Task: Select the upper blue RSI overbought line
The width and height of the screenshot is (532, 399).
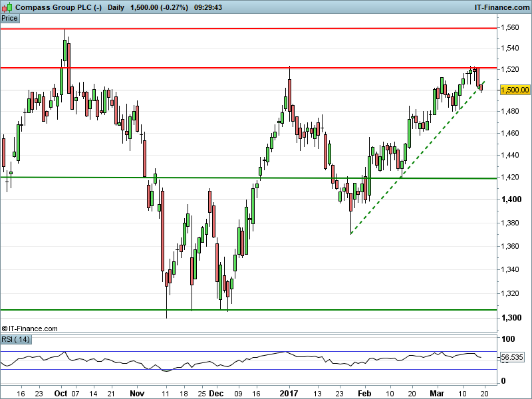Action: coord(249,352)
